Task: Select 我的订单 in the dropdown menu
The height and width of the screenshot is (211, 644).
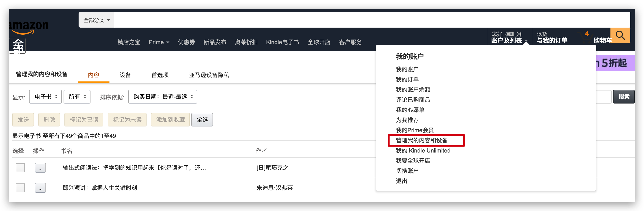Action: click(x=407, y=79)
